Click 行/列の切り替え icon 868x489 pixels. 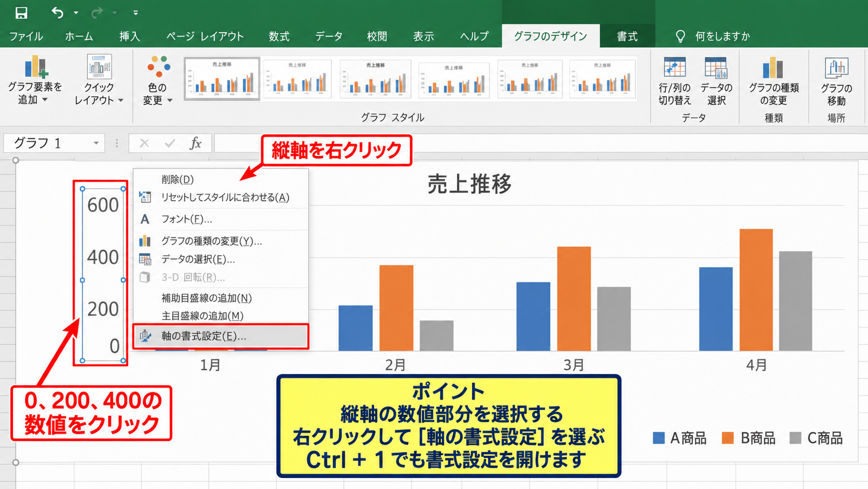(x=674, y=81)
